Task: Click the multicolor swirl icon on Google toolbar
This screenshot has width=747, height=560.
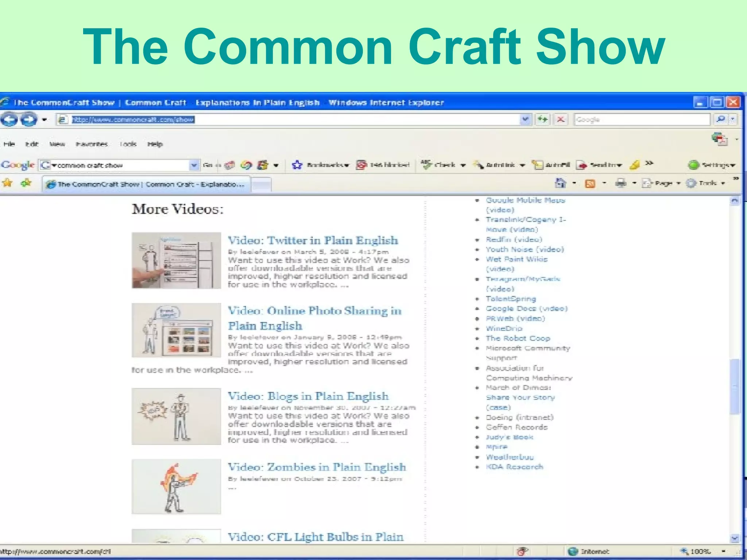Action: [246, 165]
